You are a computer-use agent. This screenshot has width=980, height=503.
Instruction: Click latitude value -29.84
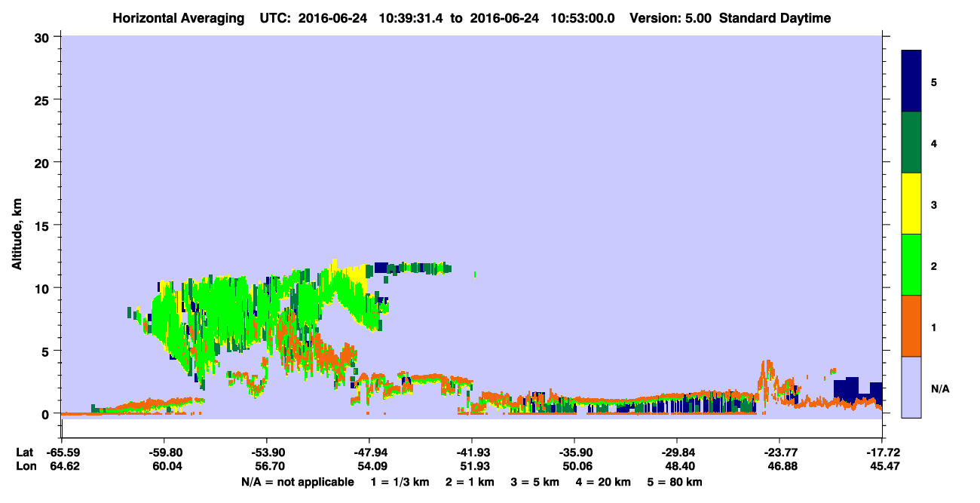click(677, 452)
